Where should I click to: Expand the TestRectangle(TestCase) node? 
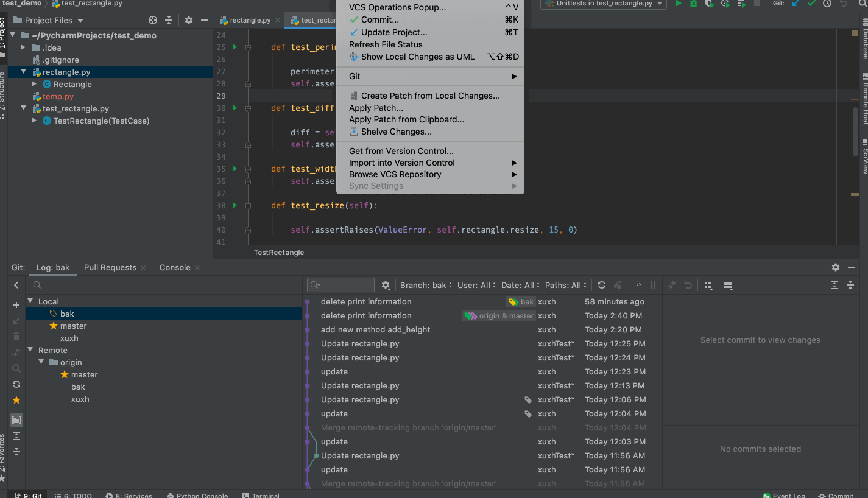click(34, 121)
